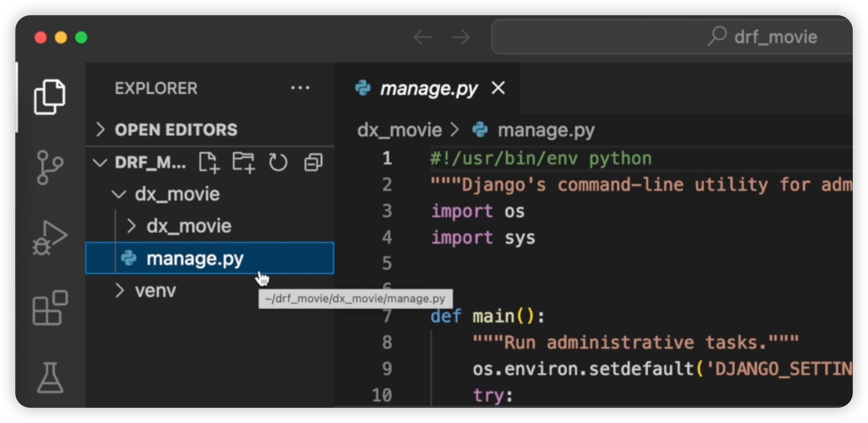The width and height of the screenshot is (868, 423).
Task: Open the Run and Debug view
Action: [49, 238]
